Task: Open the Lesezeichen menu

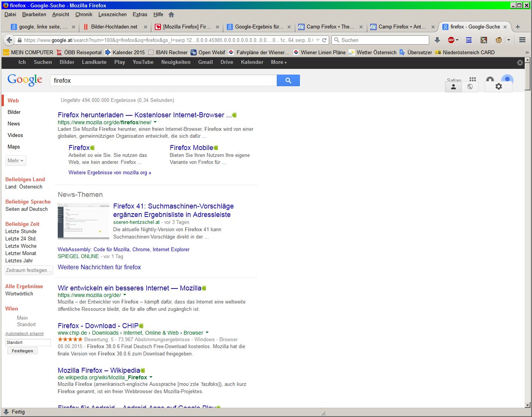Action: coord(112,15)
